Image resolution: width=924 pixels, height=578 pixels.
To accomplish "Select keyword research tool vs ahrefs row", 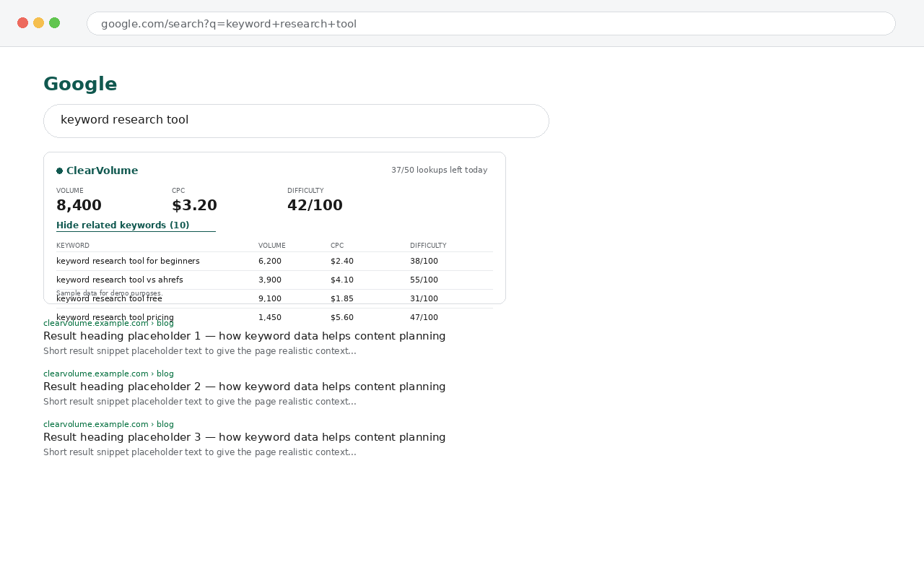I will [x=274, y=280].
